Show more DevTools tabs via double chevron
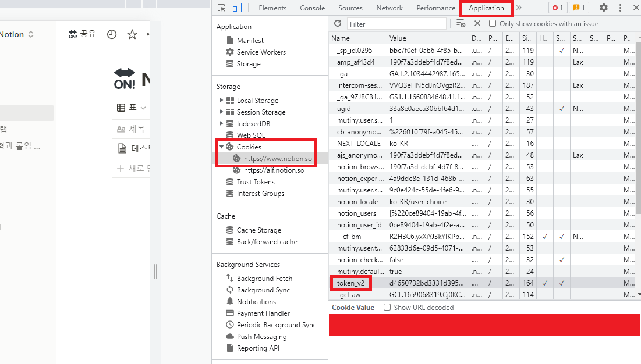 (519, 8)
